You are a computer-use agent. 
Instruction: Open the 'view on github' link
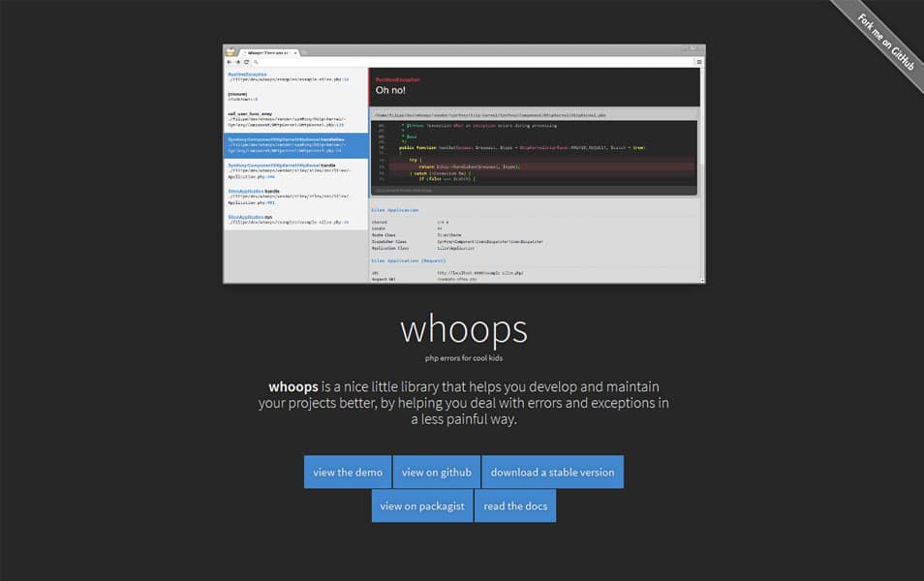pyautogui.click(x=436, y=472)
